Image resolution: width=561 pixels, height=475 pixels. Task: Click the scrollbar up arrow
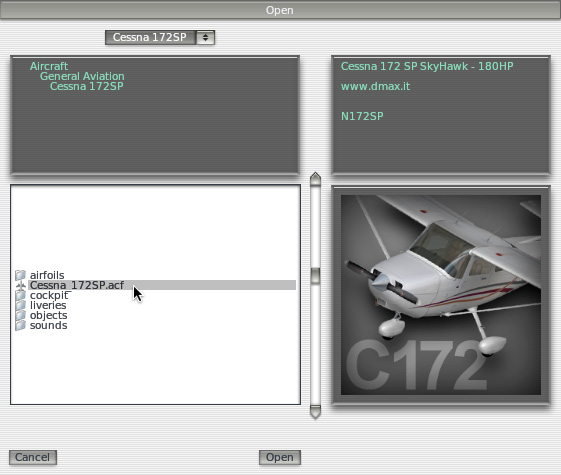(x=315, y=178)
